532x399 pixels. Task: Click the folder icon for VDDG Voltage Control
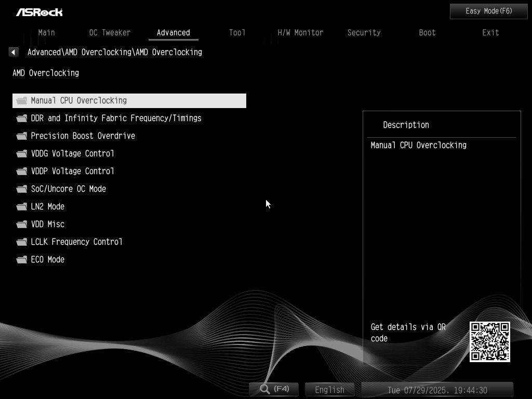22,153
